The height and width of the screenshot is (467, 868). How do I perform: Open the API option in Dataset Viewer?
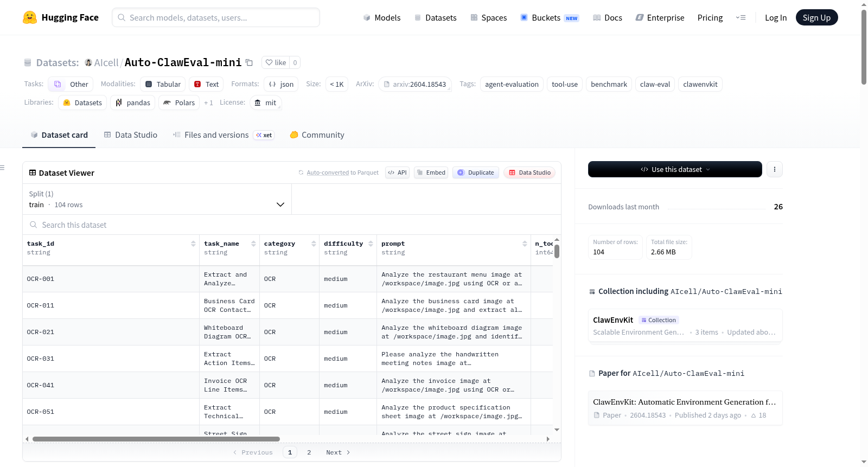point(397,172)
